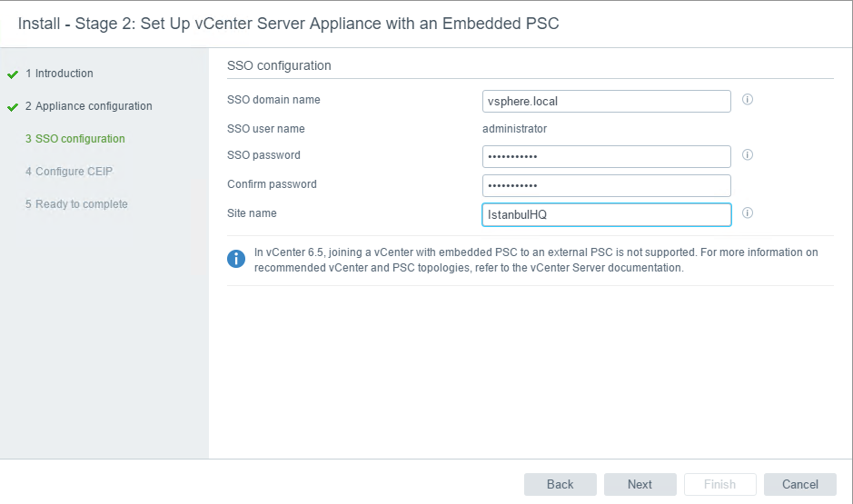Click the disabled Finish button
The width and height of the screenshot is (853, 504).
pos(720,484)
